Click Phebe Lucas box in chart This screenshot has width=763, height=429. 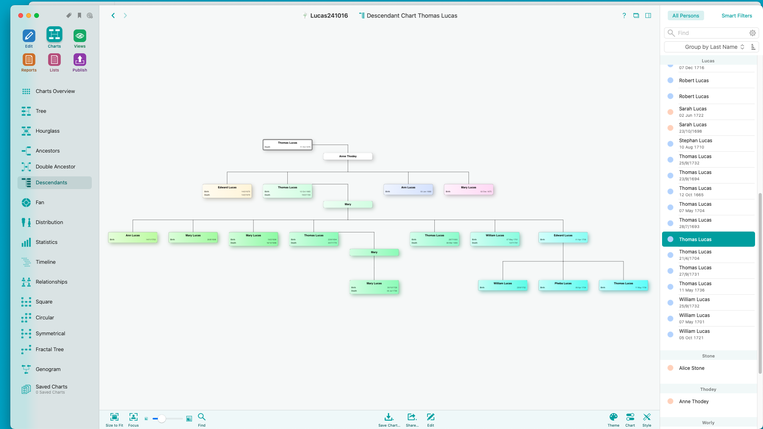563,286
